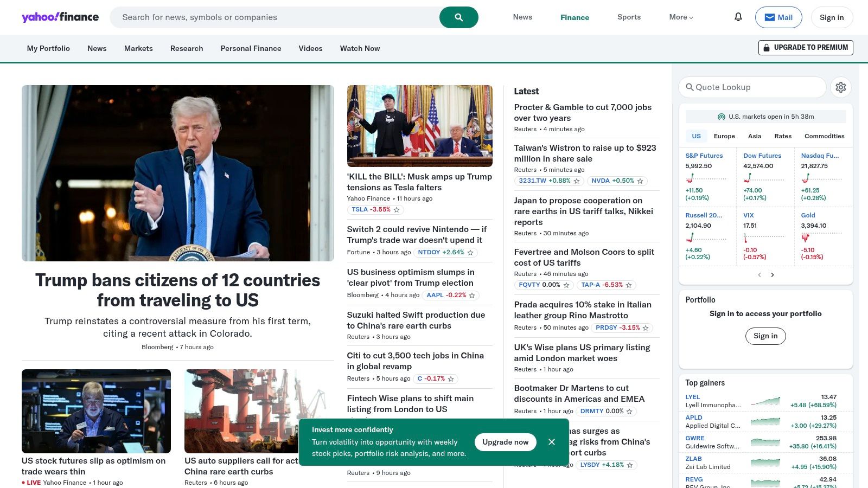Click Upgrade to Premium button
This screenshot has height=488, width=868.
pyautogui.click(x=806, y=48)
